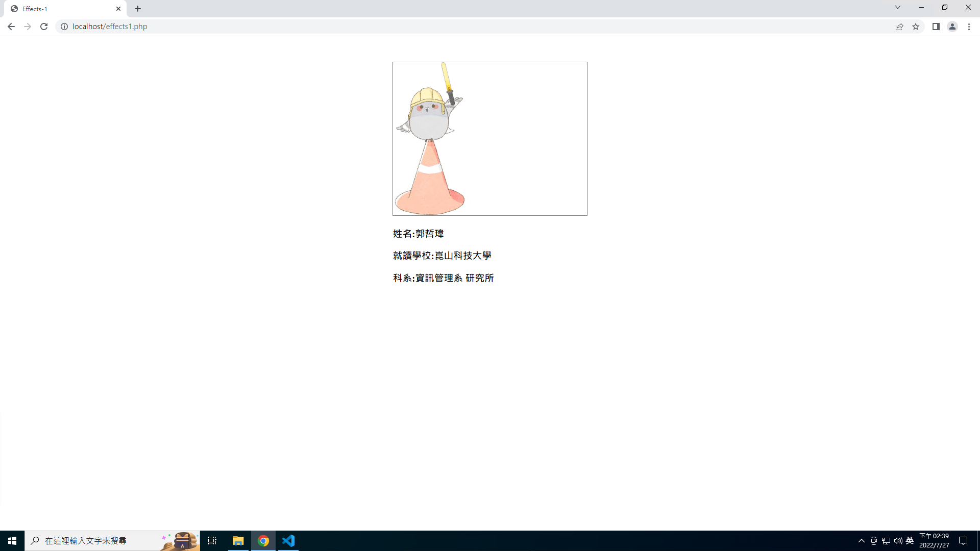
Task: Open Windows Task View
Action: click(x=212, y=541)
